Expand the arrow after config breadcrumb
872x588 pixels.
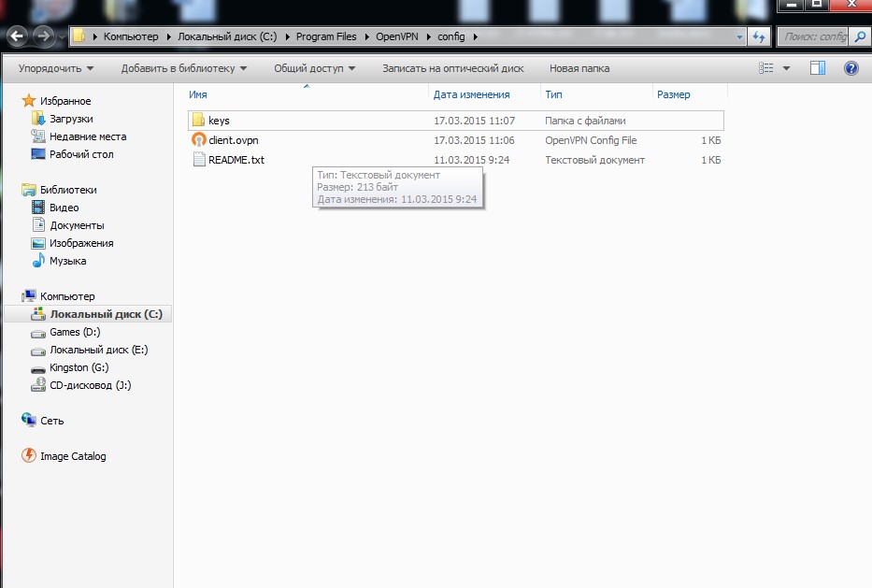tap(475, 36)
